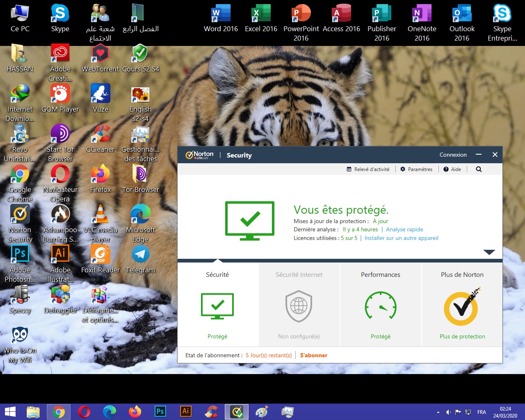Expand the Norton status details arrow
525x420 pixels.
[489, 252]
